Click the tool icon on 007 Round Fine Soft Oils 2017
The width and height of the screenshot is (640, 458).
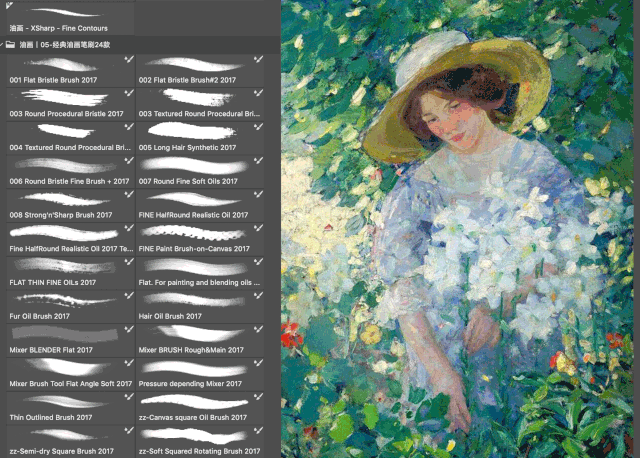coord(258,161)
